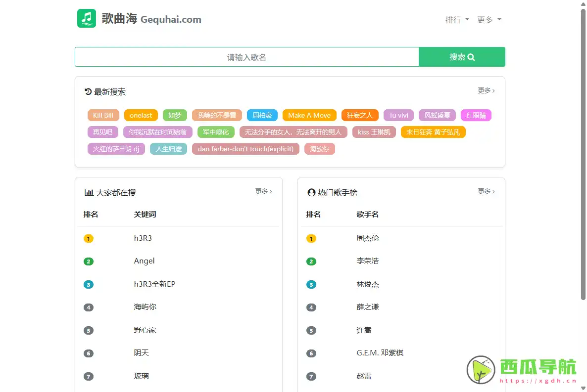Open the 阴天 keyword
The image size is (587, 392).
pyautogui.click(x=141, y=353)
